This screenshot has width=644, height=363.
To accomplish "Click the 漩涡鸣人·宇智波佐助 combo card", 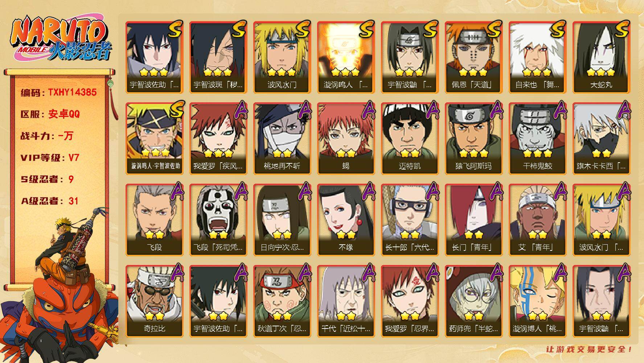I will (154, 139).
